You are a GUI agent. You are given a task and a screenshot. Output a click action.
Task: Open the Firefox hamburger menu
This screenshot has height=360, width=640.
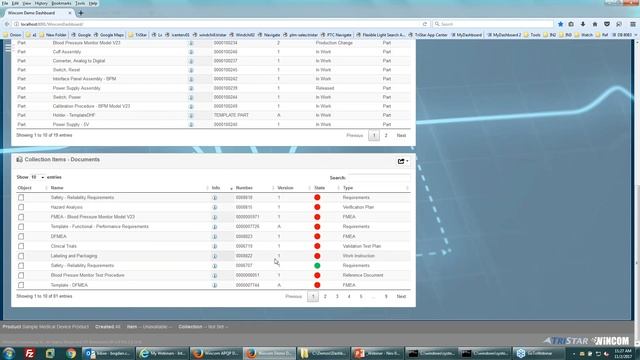click(x=633, y=24)
